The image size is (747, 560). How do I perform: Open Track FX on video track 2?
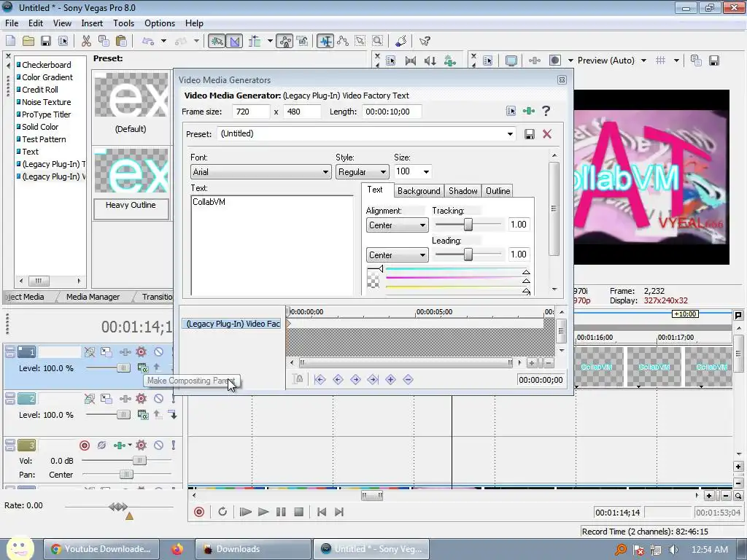(125, 399)
